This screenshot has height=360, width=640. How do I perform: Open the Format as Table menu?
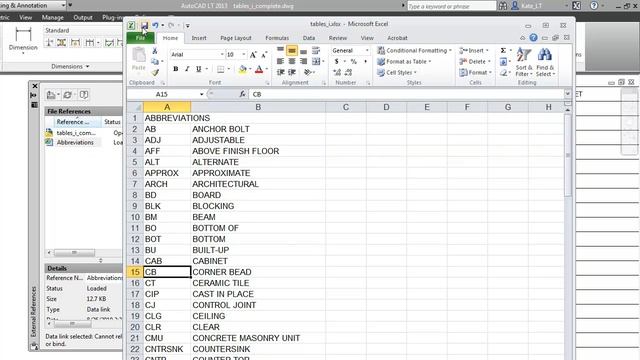pos(404,61)
